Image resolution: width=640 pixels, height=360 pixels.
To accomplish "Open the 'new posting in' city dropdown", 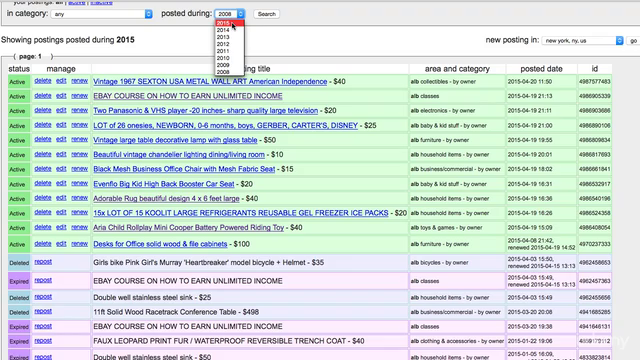I will point(582,40).
